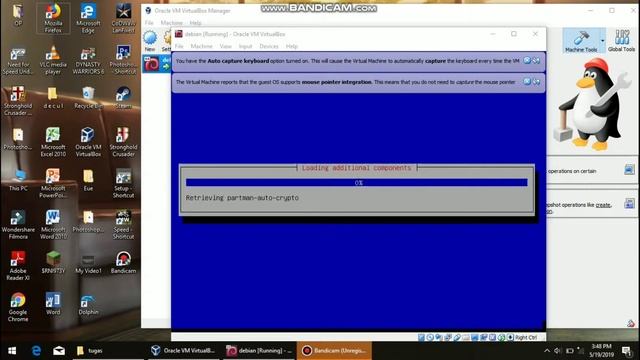Image resolution: width=640 pixels, height=360 pixels.
Task: Click Retrieving partman-auto-crypto status text
Action: (x=242, y=198)
